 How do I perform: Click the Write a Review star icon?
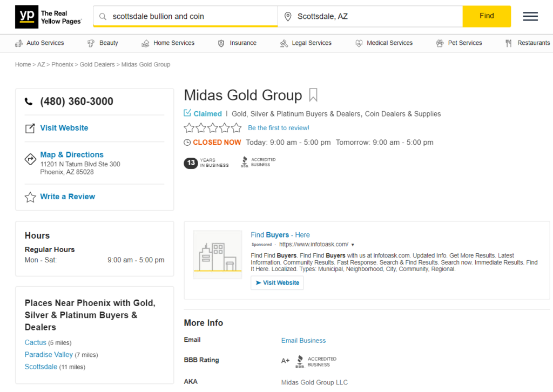[x=30, y=197]
